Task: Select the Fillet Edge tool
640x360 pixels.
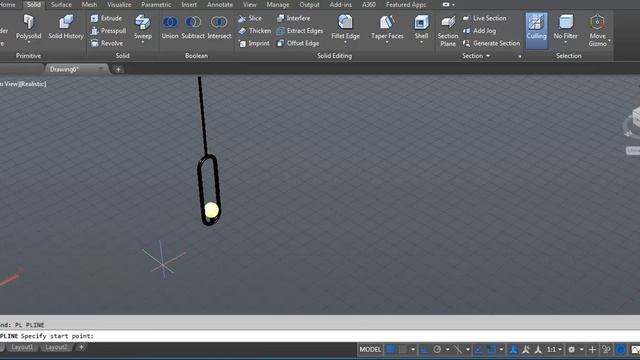Action: pyautogui.click(x=345, y=27)
